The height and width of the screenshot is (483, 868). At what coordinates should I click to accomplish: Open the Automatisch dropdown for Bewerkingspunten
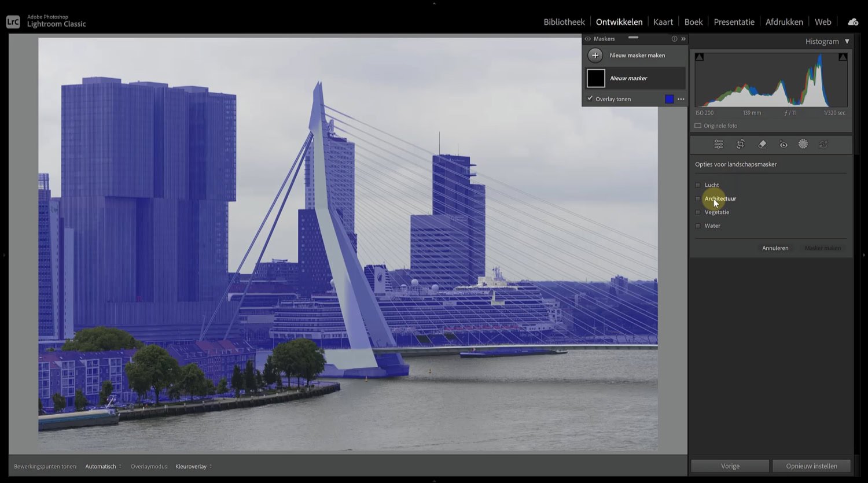103,467
